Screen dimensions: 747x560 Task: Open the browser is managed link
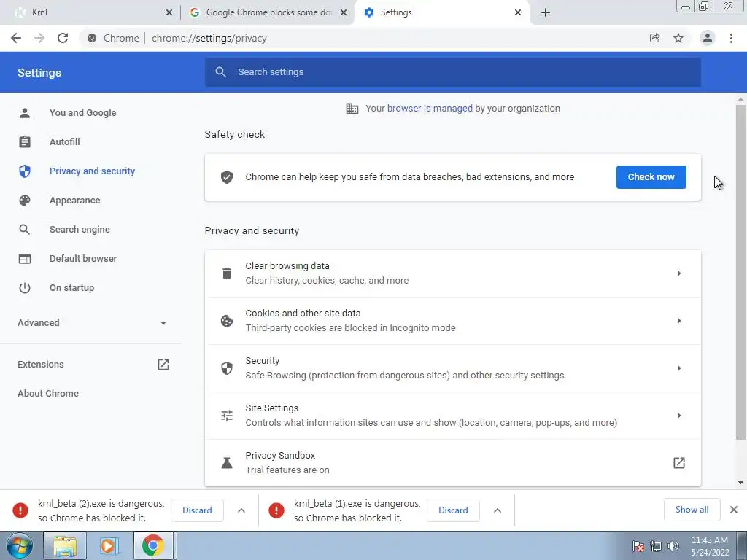(430, 109)
